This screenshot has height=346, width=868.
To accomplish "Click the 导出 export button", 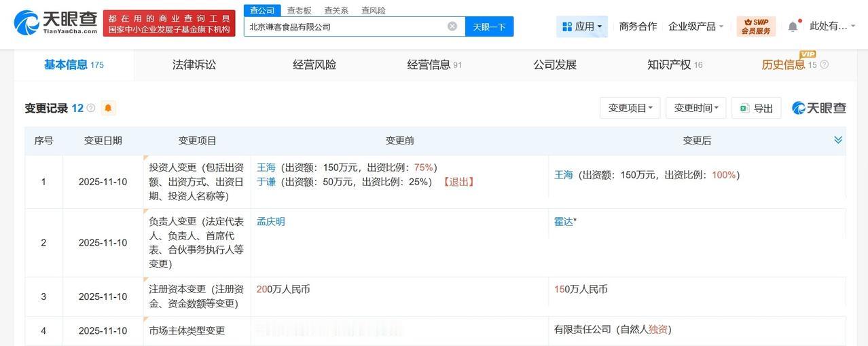I will pyautogui.click(x=756, y=108).
